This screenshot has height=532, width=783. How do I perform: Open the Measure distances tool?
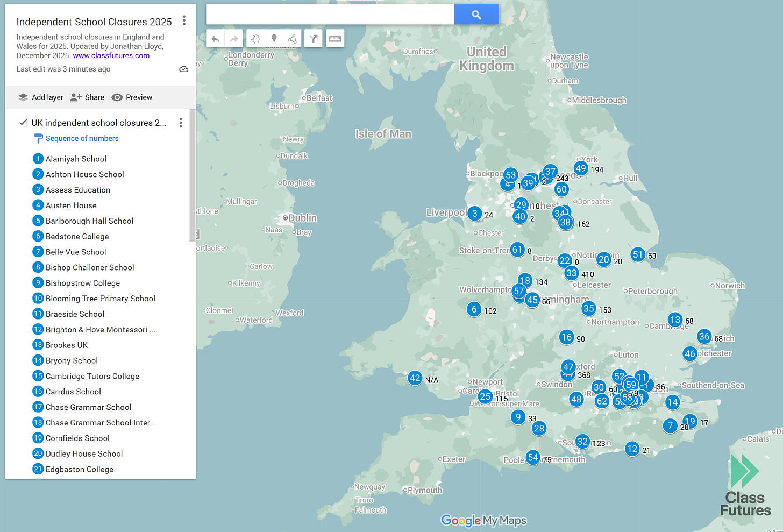pos(335,38)
